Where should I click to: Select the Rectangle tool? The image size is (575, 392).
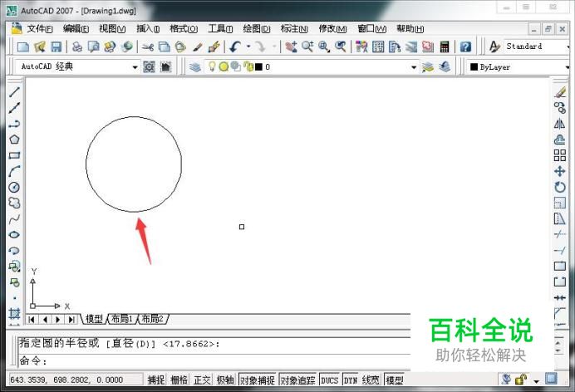[x=14, y=155]
